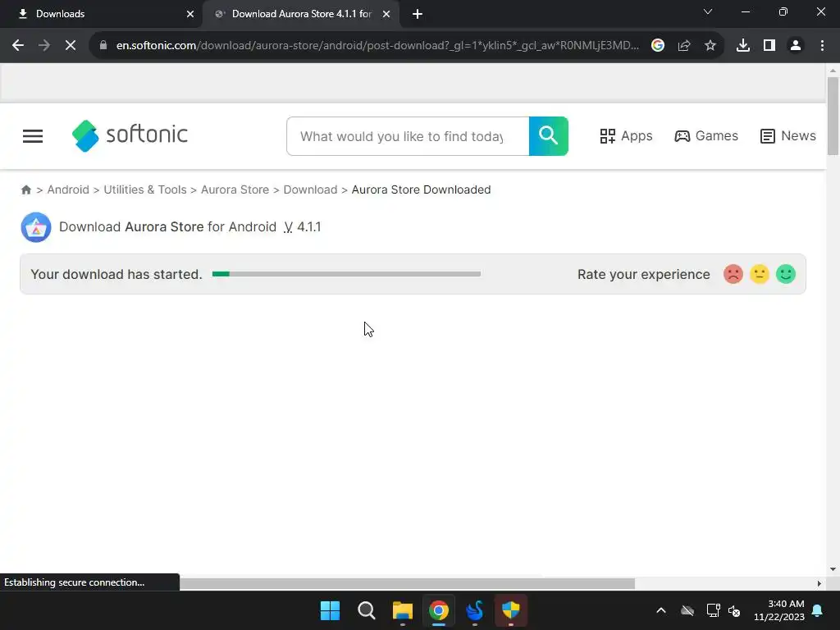Open the Games section

(x=706, y=136)
